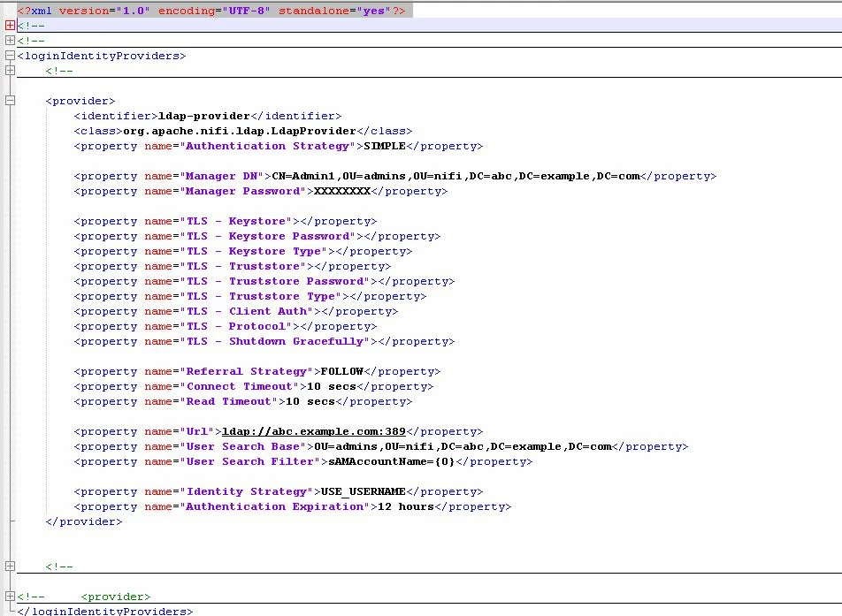Click the sAMAccountName={0} filter value
Viewport: 842px width, 616px height.
click(x=392, y=461)
